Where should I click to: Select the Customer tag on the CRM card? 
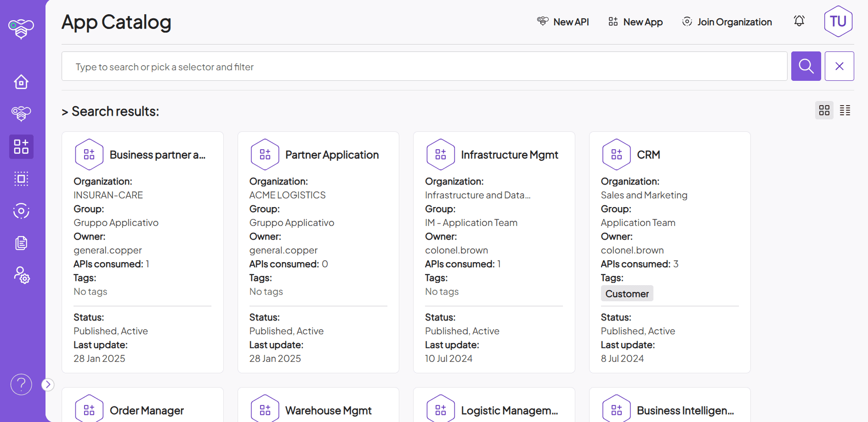(627, 293)
